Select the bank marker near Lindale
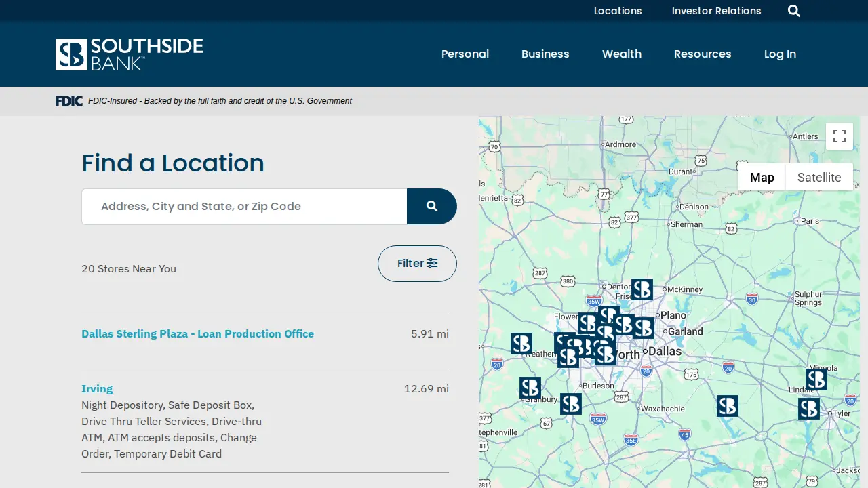This screenshot has height=488, width=868. pyautogui.click(x=816, y=380)
